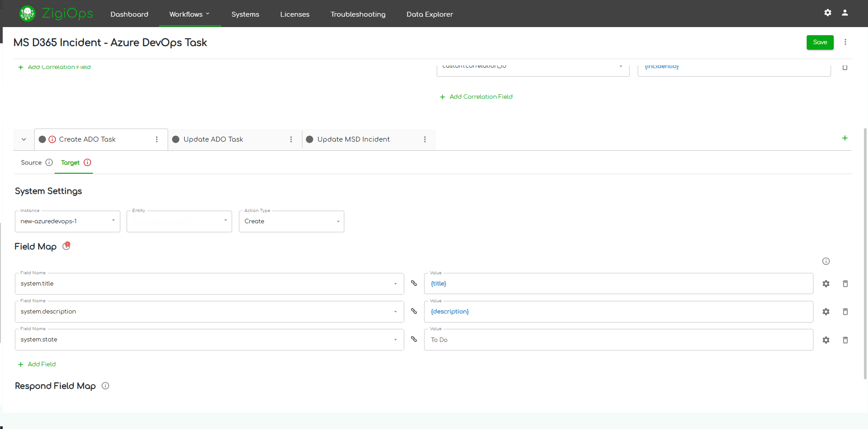Click link icon for system.state row
This screenshot has width=868, height=429.
point(414,339)
